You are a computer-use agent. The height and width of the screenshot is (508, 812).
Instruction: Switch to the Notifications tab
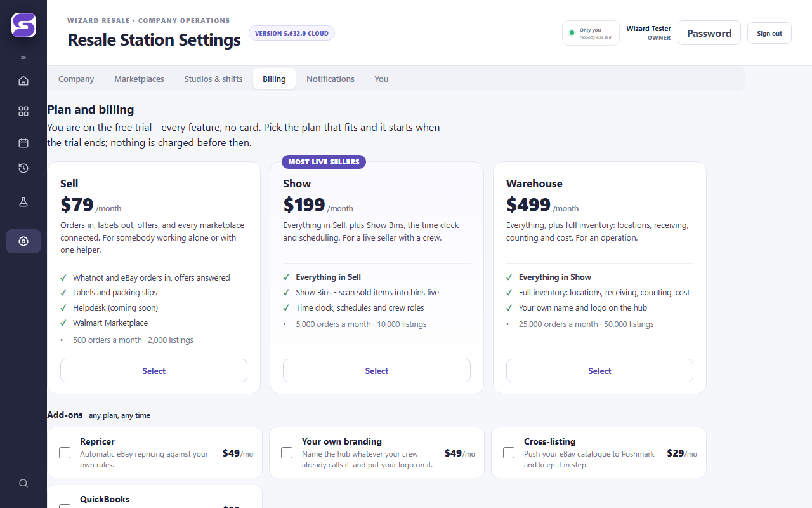click(331, 79)
